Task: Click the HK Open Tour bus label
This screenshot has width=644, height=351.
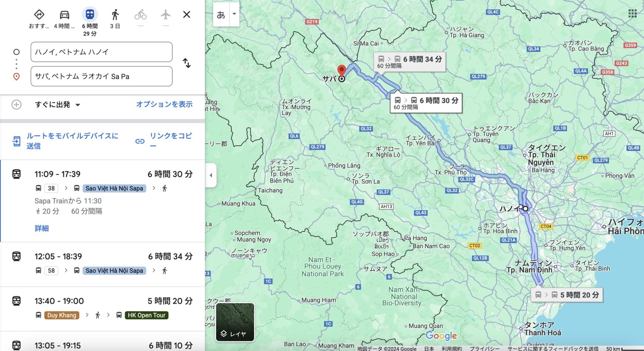Action: click(x=147, y=315)
